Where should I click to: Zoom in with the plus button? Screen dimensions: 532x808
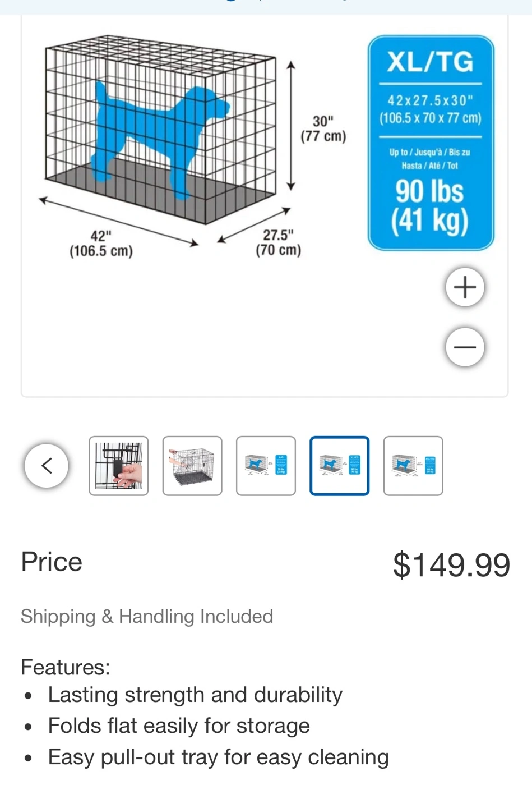pos(465,287)
